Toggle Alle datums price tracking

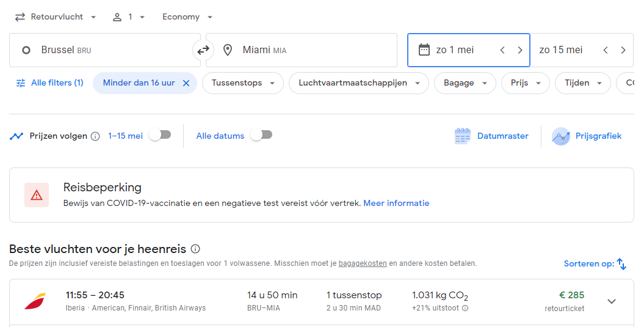coord(262,135)
